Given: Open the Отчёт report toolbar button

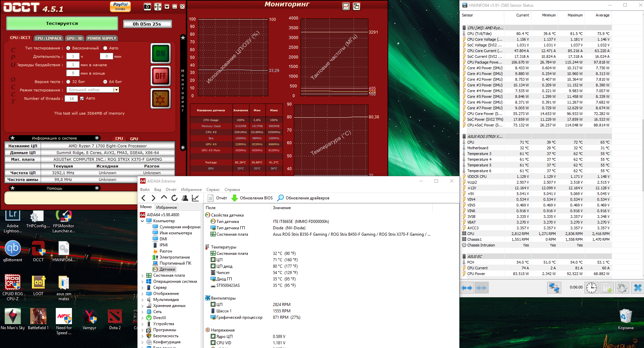Looking at the screenshot, I should (x=217, y=198).
